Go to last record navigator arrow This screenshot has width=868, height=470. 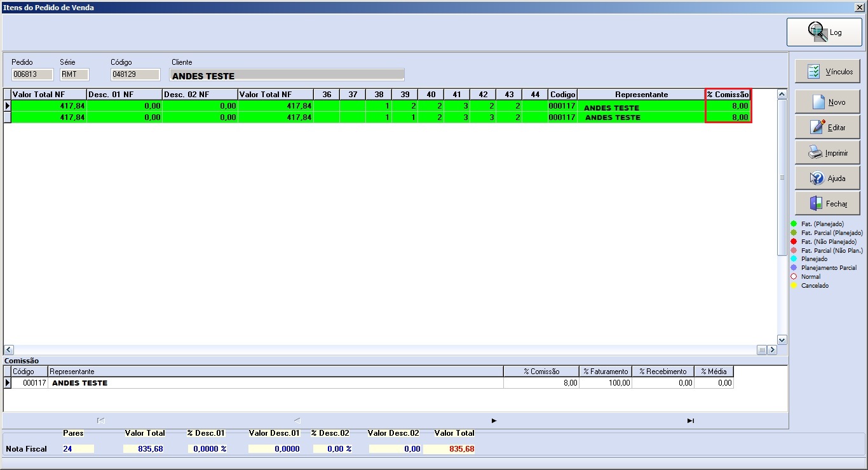pos(691,420)
